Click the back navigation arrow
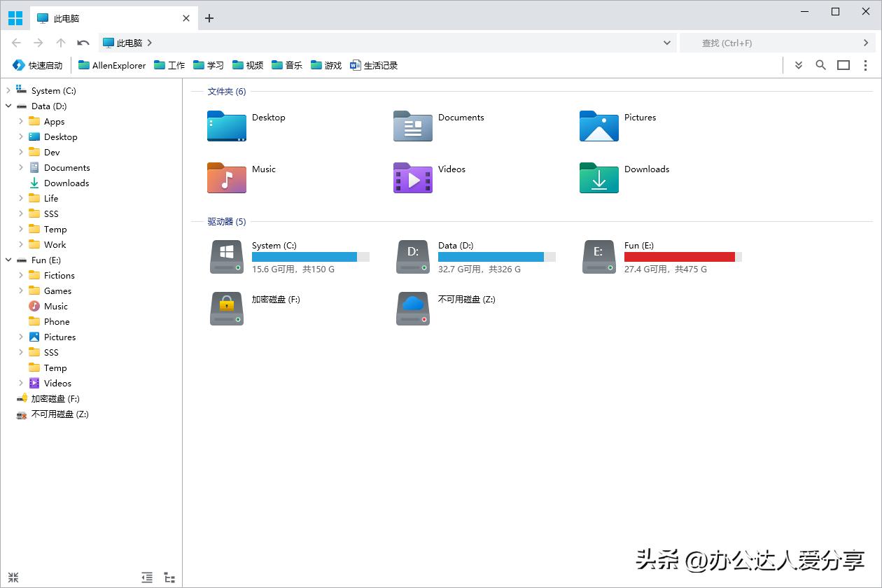Screen dimensions: 882x588 pyautogui.click(x=16, y=43)
